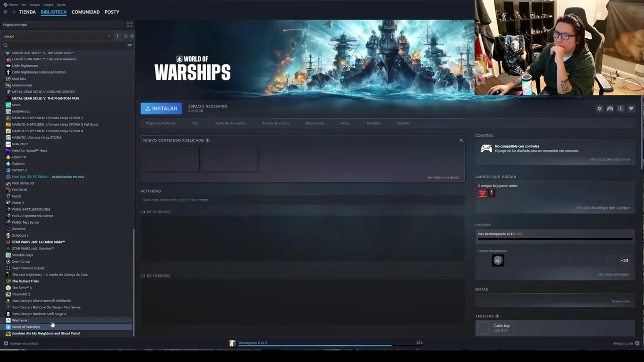
Task: Open the Cabin boy badge card
Action: point(555,328)
